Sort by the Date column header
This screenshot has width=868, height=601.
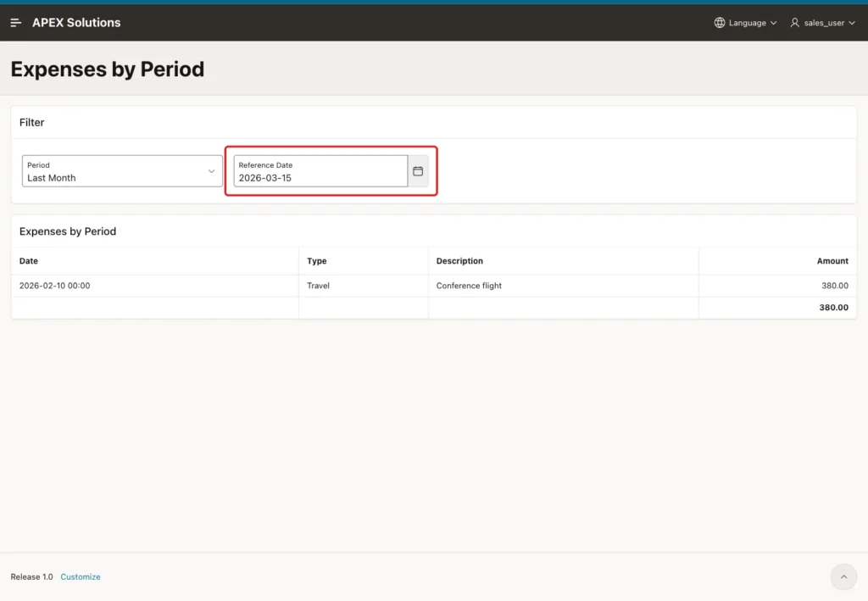click(29, 260)
